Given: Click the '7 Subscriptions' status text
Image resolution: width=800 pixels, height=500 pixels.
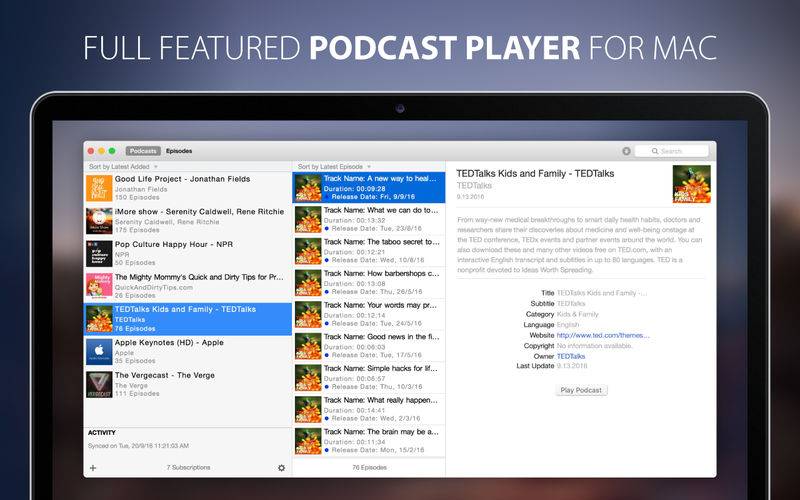Looking at the screenshot, I should [x=188, y=467].
